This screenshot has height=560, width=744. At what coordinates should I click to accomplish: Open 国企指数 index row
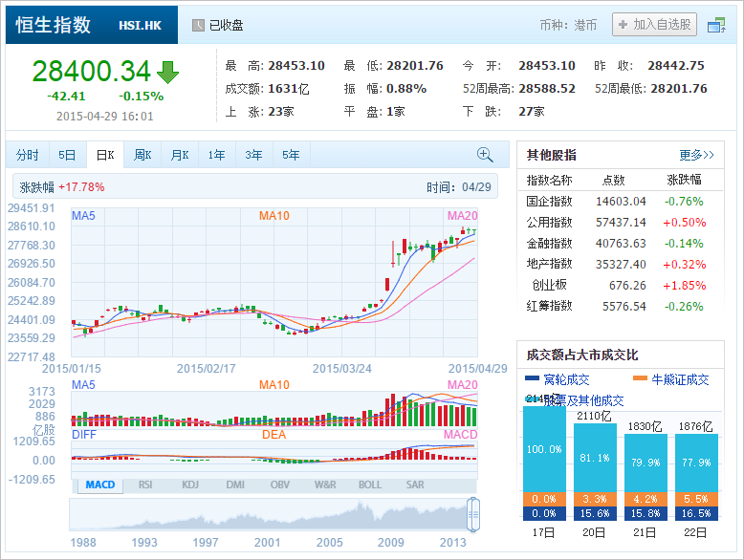pyautogui.click(x=620, y=202)
